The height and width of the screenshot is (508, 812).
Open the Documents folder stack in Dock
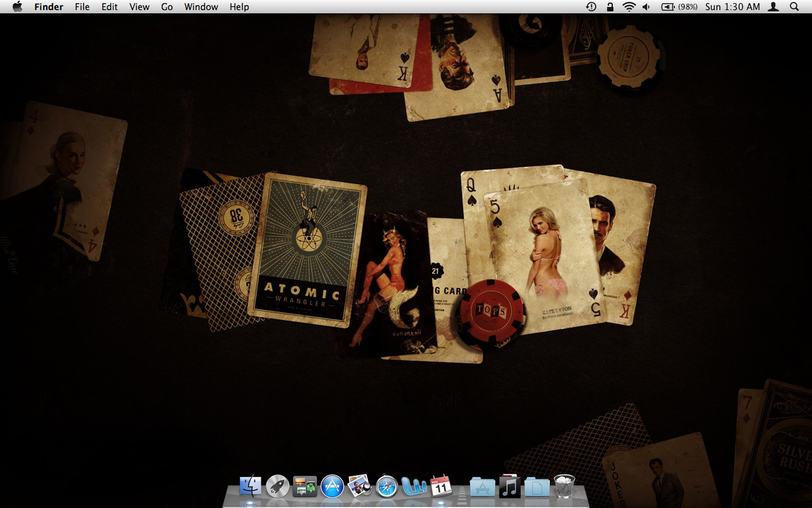point(537,487)
